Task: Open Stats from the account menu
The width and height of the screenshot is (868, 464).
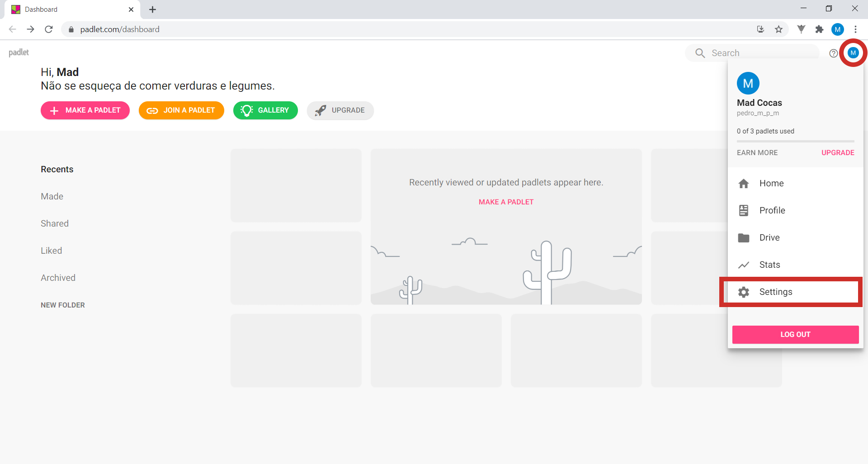Action: point(796,265)
